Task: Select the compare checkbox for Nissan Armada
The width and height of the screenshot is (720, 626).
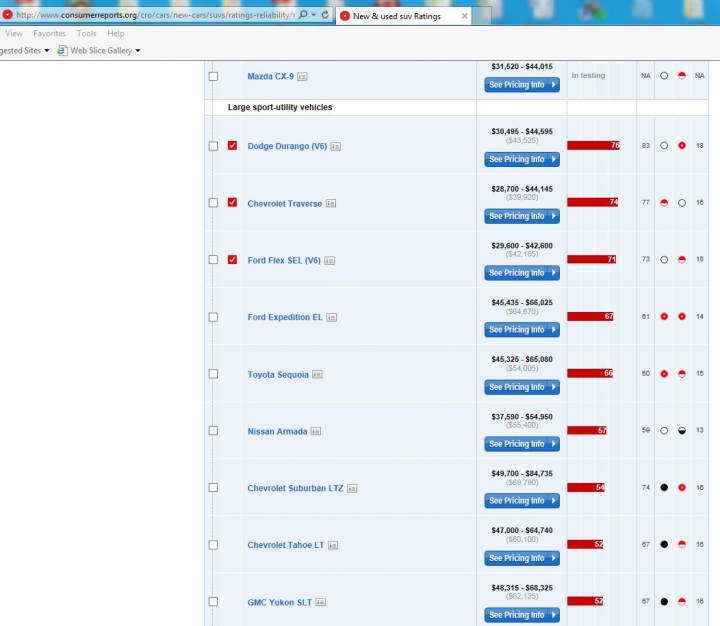Action: tap(213, 430)
